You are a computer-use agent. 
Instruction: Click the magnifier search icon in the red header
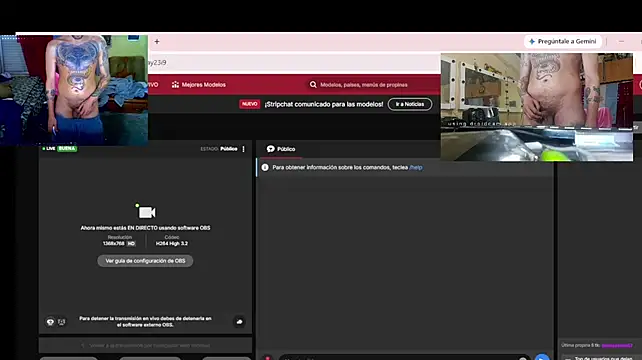click(313, 85)
